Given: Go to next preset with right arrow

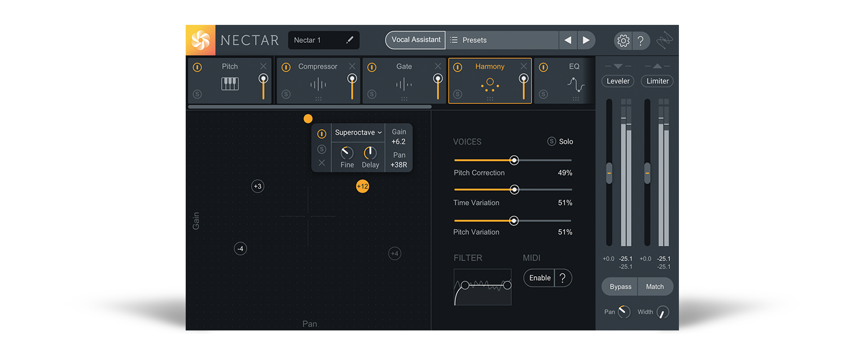Looking at the screenshot, I should coord(586,40).
